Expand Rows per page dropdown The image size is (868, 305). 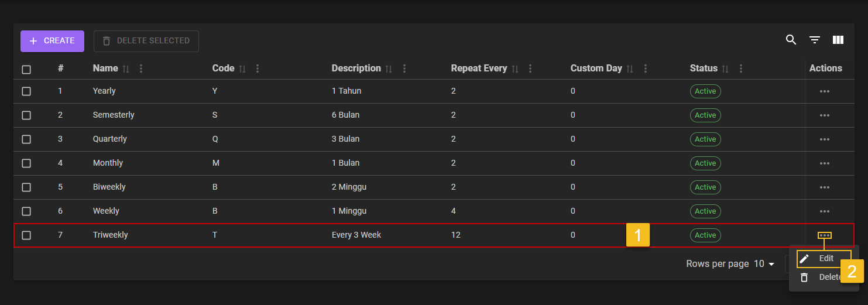764,264
